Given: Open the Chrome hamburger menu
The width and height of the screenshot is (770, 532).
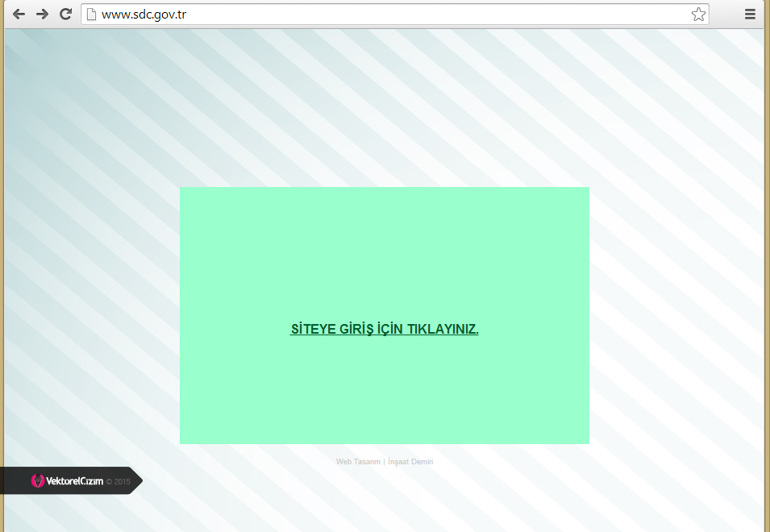Looking at the screenshot, I should point(750,14).
